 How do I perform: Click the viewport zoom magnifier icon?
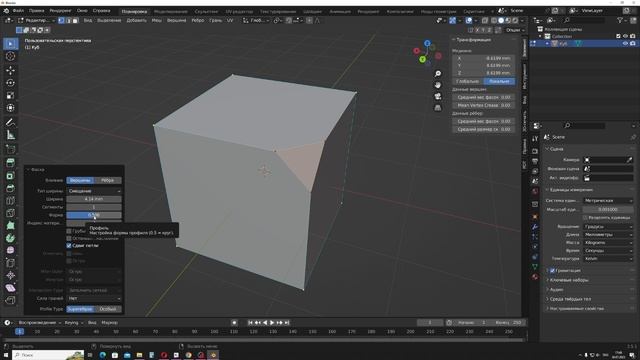[438, 74]
